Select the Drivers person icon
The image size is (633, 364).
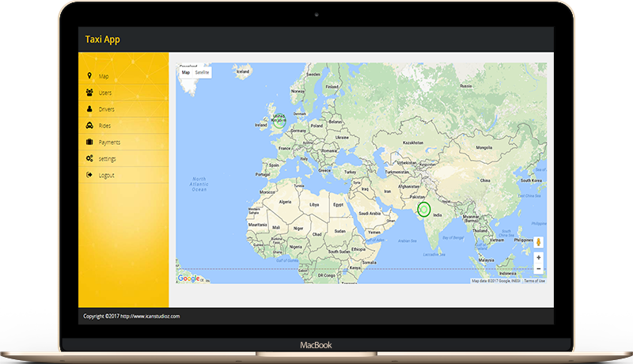[89, 109]
